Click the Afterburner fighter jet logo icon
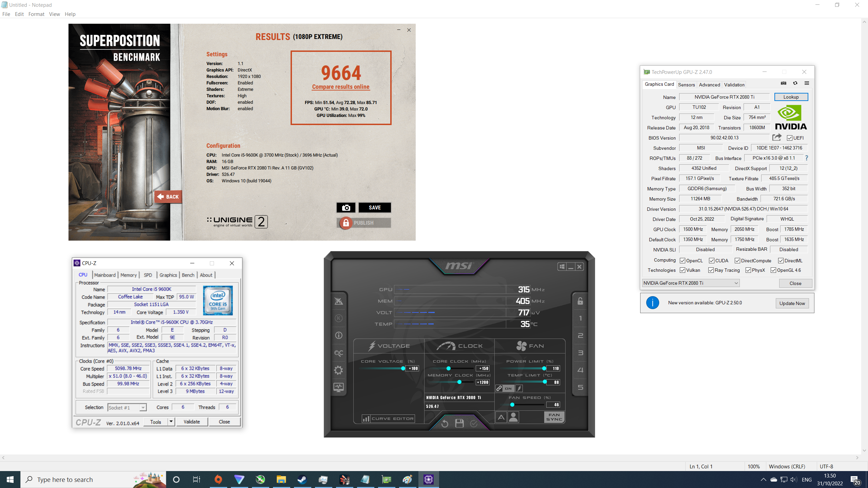Viewport: 868px width, 488px height. tap(338, 301)
